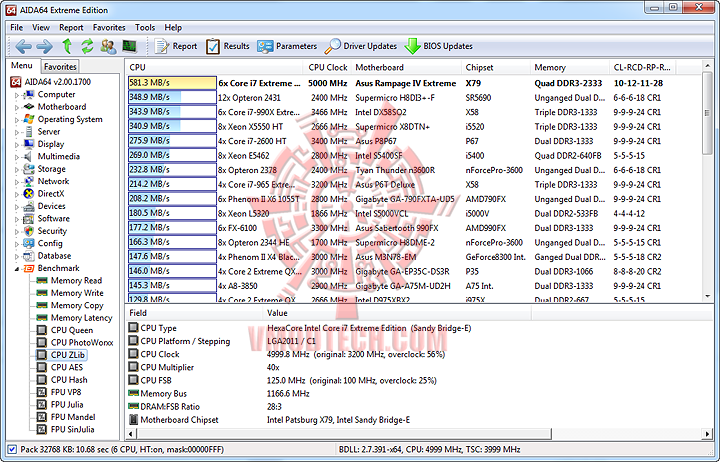Click the results list up scroll arrow
This screenshot has height=462, width=720.
707,67
